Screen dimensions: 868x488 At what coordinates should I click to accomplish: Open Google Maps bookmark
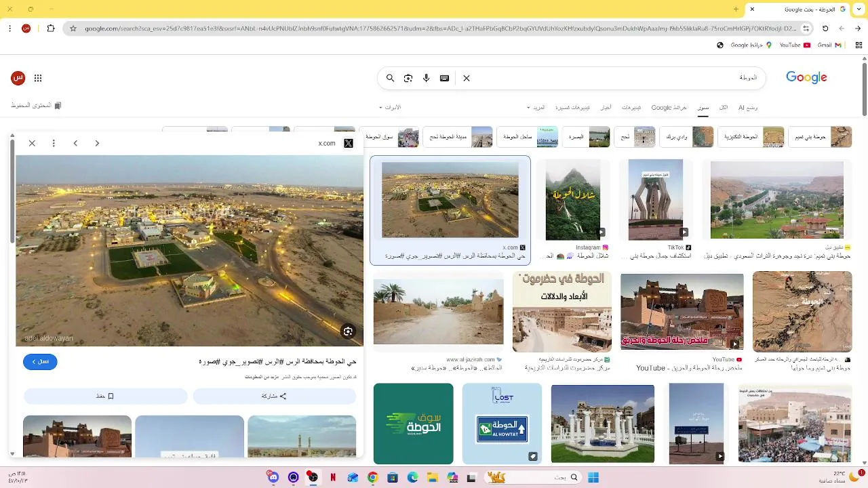click(751, 45)
